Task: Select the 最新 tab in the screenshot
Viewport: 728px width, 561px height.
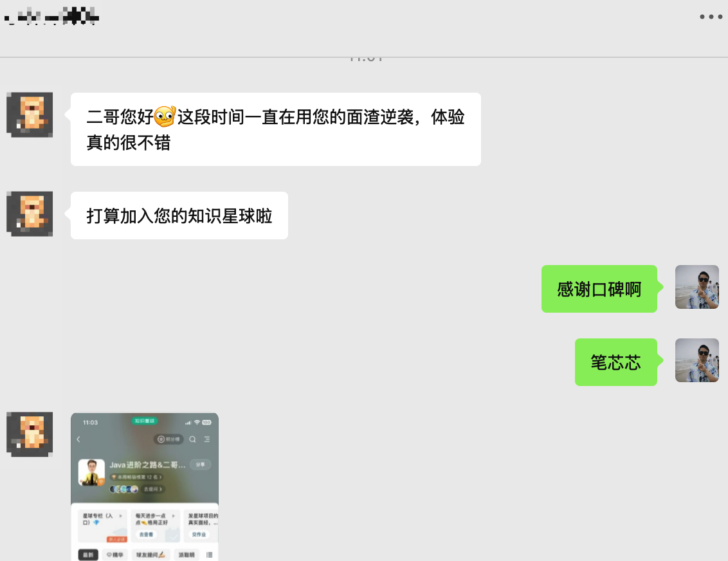Action: pos(88,554)
